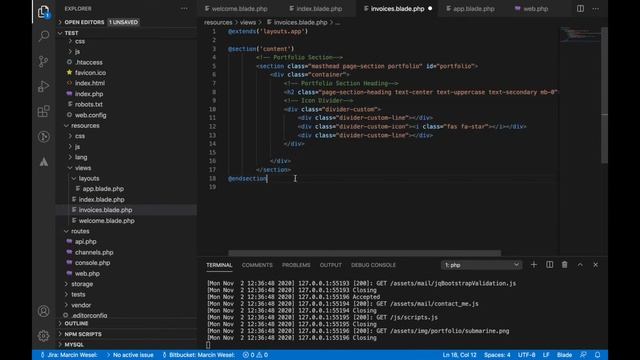This screenshot has width=640, height=360.
Task: Click errors and warnings count in status bar
Action: tap(256, 355)
